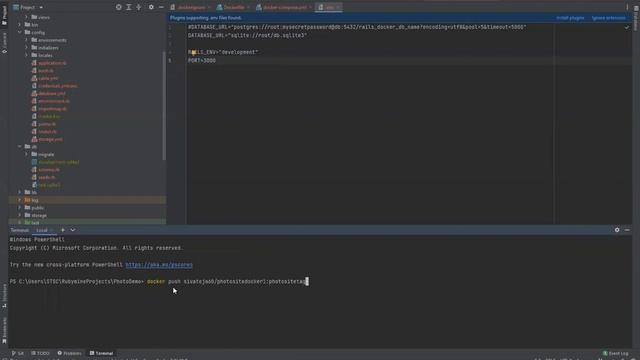The image size is (640, 360).
Task: Click the yellow intention bulb on RAILS_ENV line
Action: coord(193,52)
